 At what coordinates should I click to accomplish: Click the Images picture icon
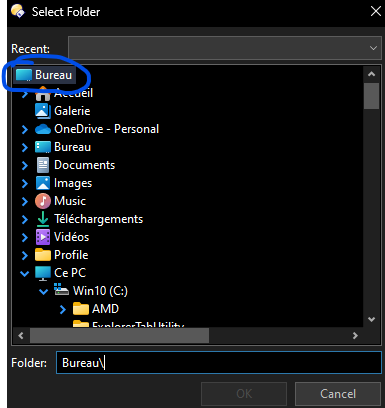coord(43,183)
